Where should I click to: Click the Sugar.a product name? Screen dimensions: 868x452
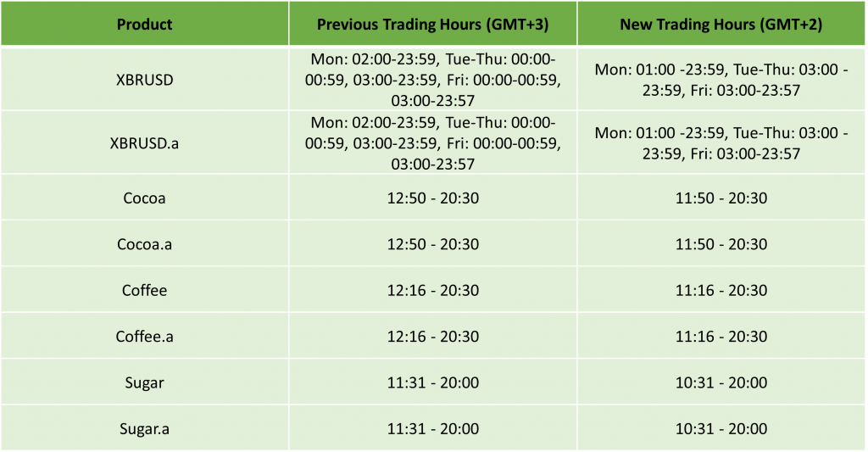pyautogui.click(x=144, y=428)
